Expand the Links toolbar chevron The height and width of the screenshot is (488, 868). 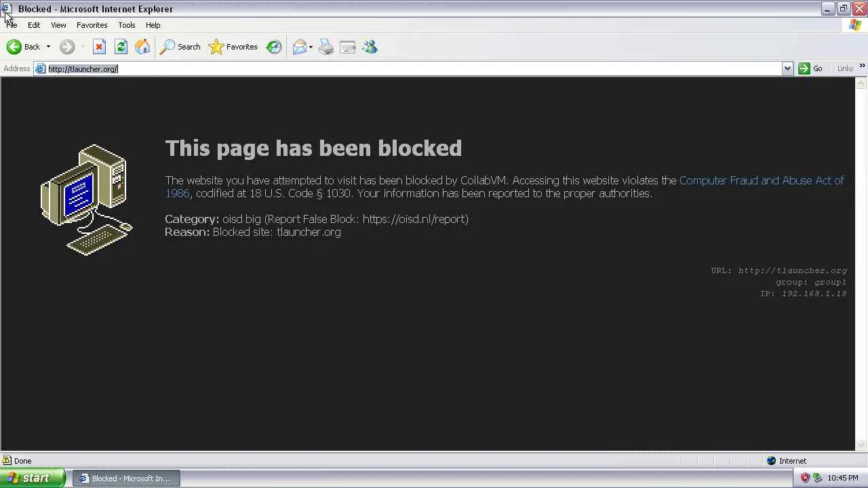click(862, 66)
